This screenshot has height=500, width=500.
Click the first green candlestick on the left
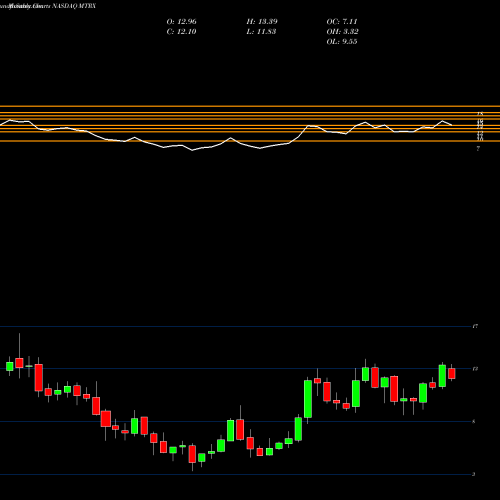(10, 366)
